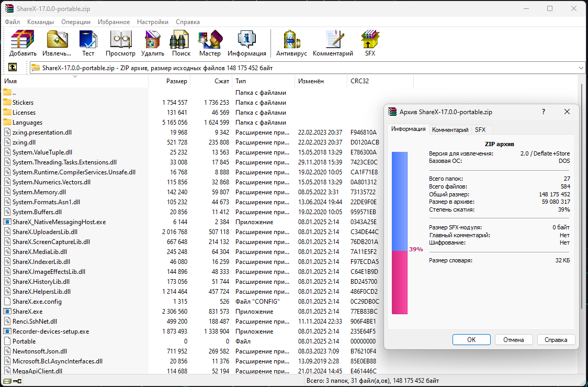Click the Добавить (Add) toolbar icon
The width and height of the screenshot is (588, 387).
click(22, 43)
